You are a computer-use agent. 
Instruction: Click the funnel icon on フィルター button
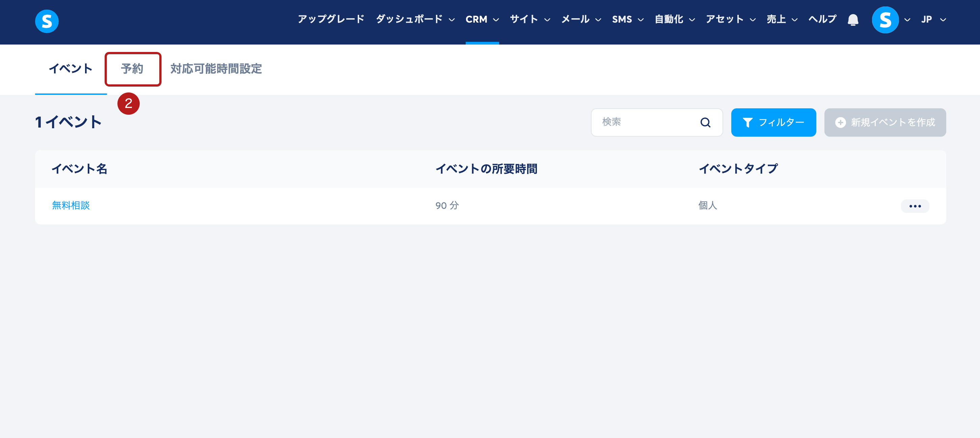[x=747, y=122]
